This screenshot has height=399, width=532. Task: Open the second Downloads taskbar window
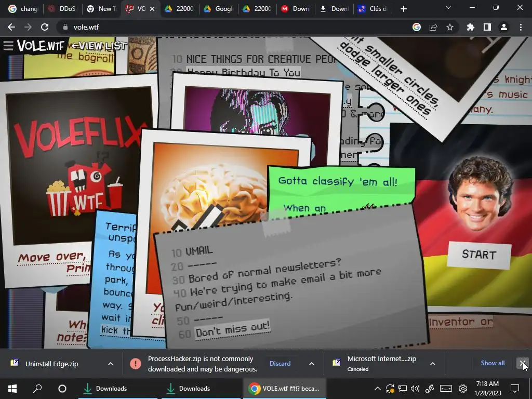point(201,389)
